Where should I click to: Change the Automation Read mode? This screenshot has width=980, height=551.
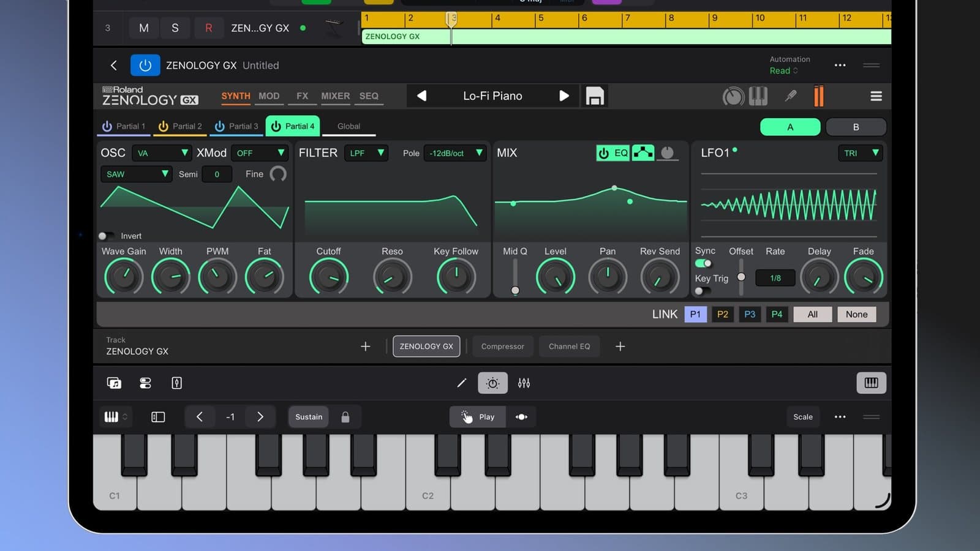pyautogui.click(x=783, y=71)
